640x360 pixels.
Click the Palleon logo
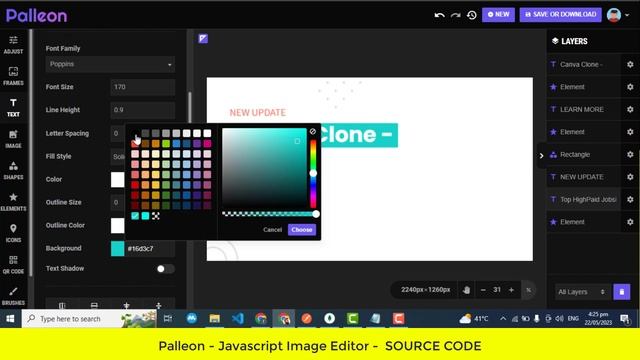[x=36, y=16]
